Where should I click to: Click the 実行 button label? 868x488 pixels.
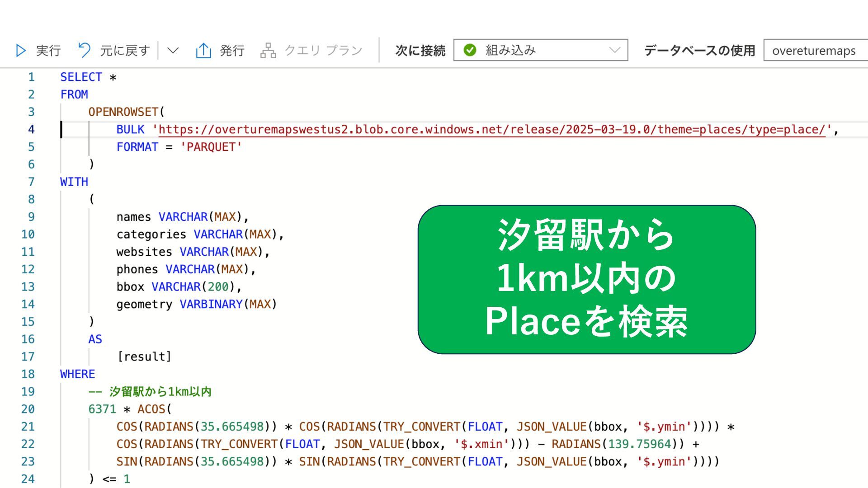48,50
